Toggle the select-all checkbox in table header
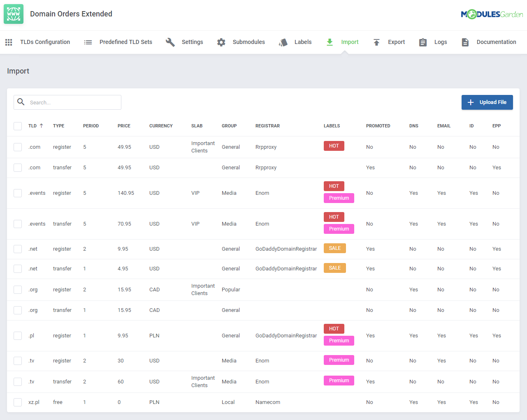Viewport: 527px width, 420px height. (x=18, y=126)
